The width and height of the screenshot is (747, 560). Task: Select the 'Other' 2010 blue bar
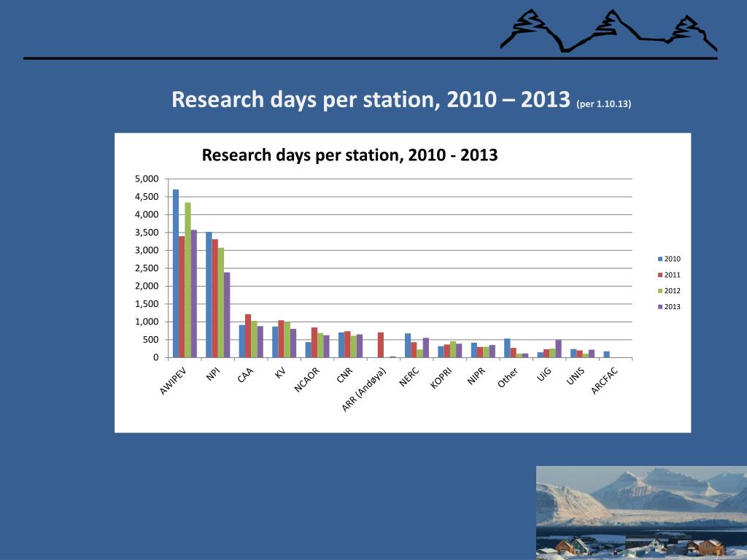click(507, 348)
